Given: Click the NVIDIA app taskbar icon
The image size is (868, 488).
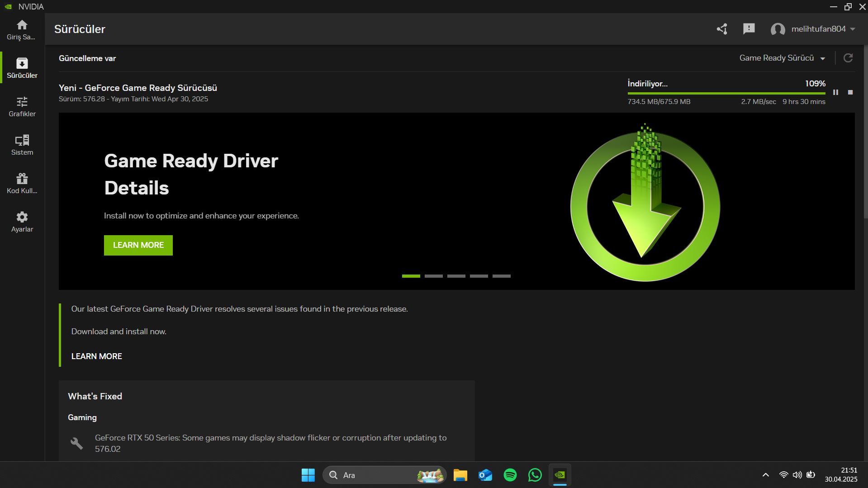Looking at the screenshot, I should coord(560,475).
